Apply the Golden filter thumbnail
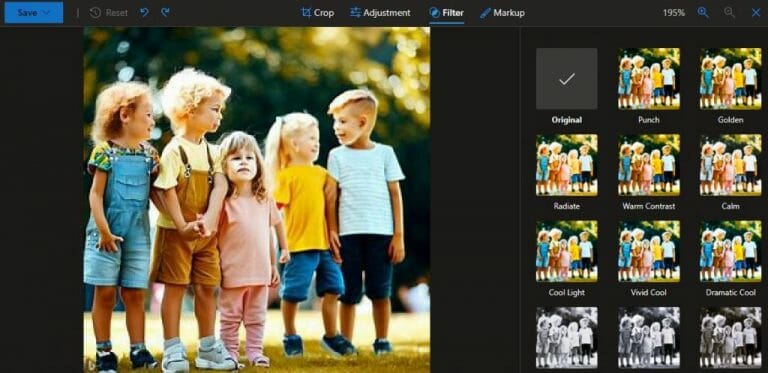The height and width of the screenshot is (373, 768). pos(730,78)
